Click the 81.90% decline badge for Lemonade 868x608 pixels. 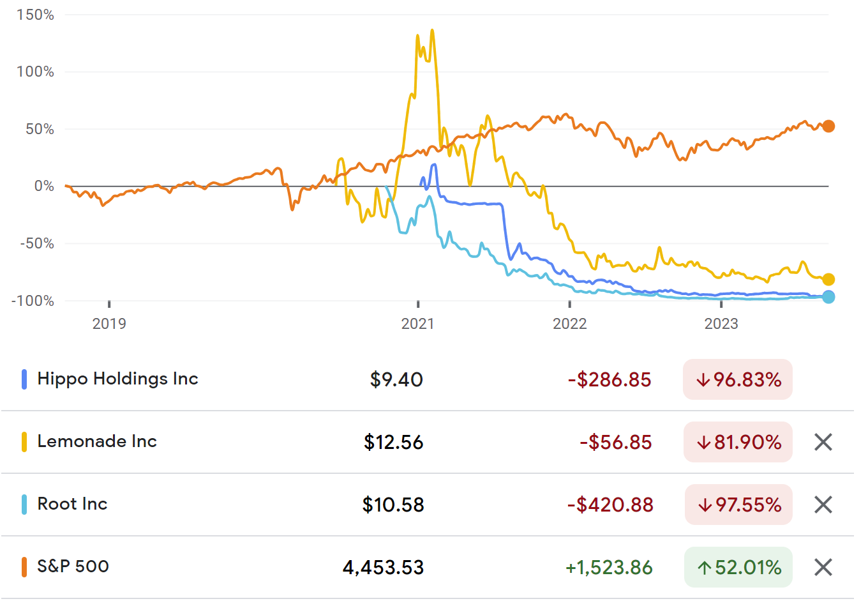pyautogui.click(x=738, y=442)
